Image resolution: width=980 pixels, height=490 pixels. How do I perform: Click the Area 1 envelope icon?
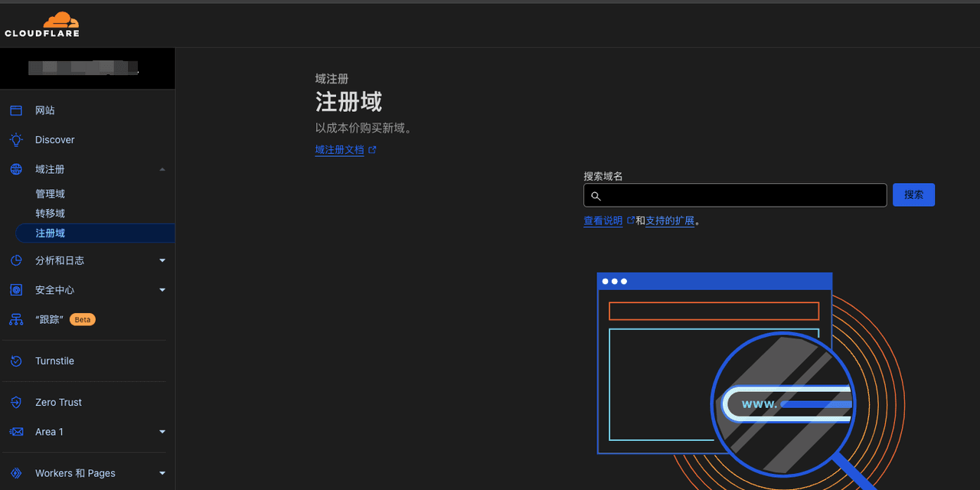pyautogui.click(x=16, y=432)
